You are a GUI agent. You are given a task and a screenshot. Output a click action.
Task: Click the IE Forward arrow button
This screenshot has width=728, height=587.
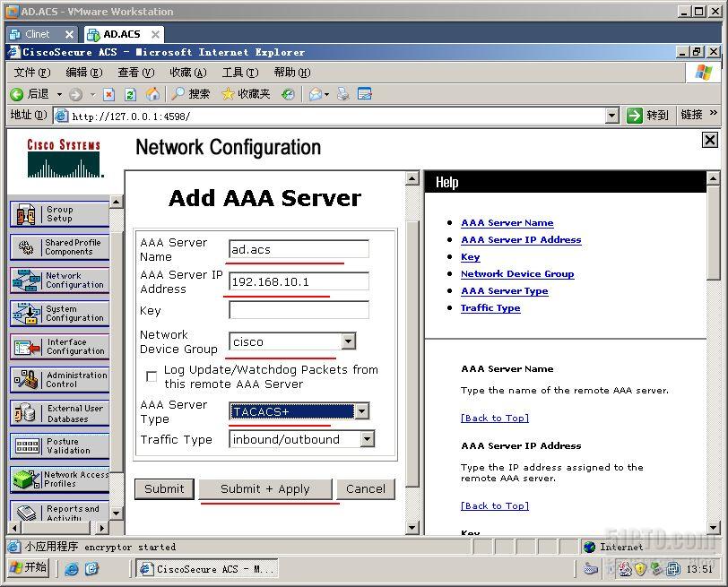coord(75,95)
